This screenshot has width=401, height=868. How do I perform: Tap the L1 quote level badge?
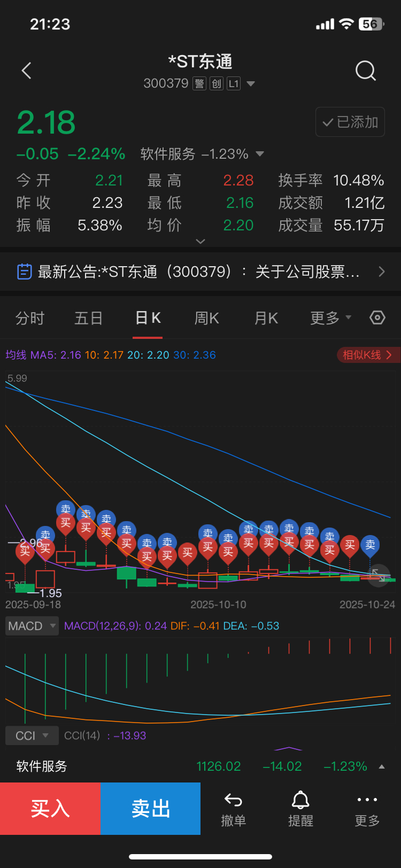point(233,84)
